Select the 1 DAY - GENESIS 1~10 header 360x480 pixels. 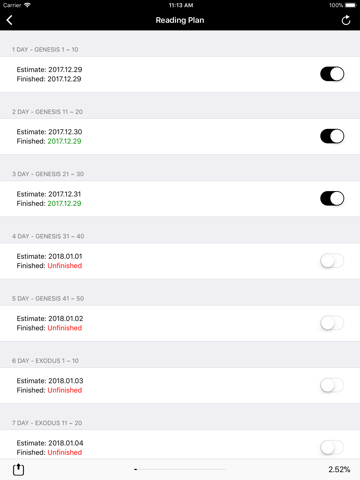coord(45,50)
